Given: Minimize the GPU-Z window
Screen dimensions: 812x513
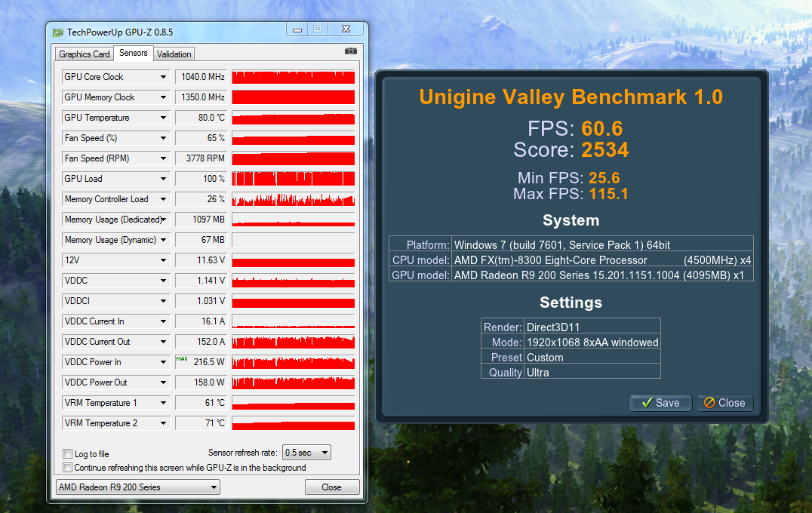Looking at the screenshot, I should [297, 29].
